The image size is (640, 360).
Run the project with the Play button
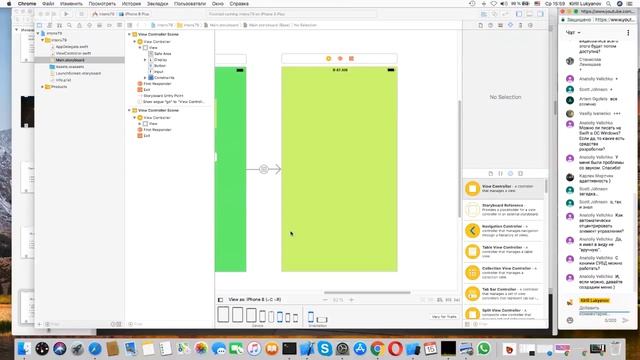pyautogui.click(x=66, y=14)
